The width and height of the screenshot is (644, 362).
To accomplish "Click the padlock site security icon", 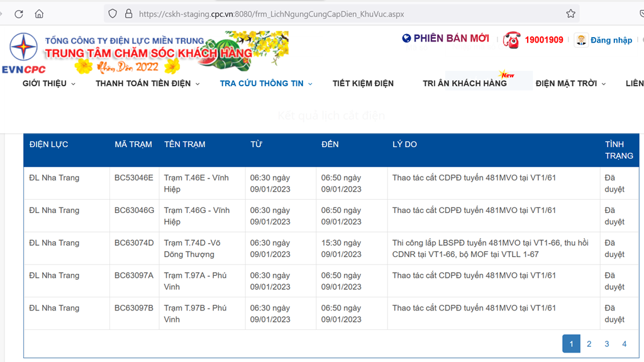I will [x=128, y=14].
